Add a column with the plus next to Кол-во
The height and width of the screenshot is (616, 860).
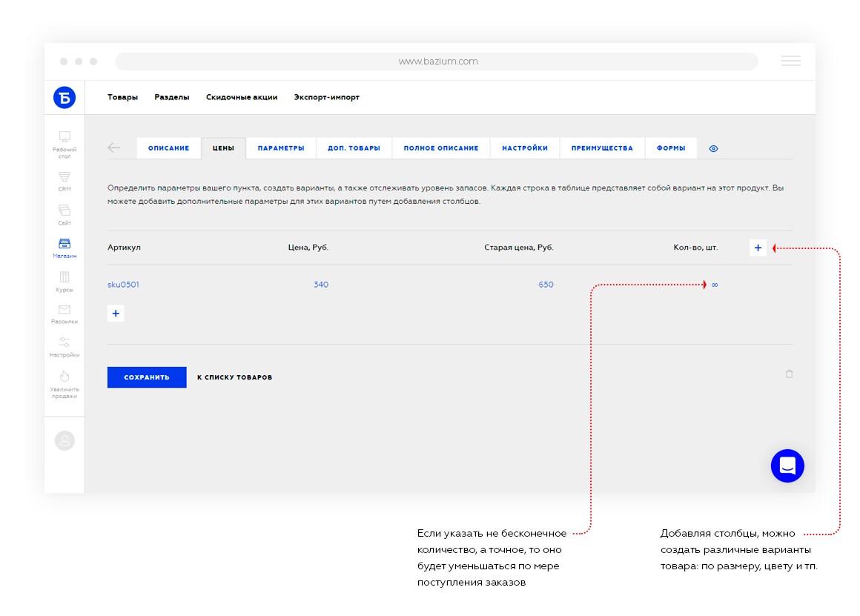coord(758,248)
